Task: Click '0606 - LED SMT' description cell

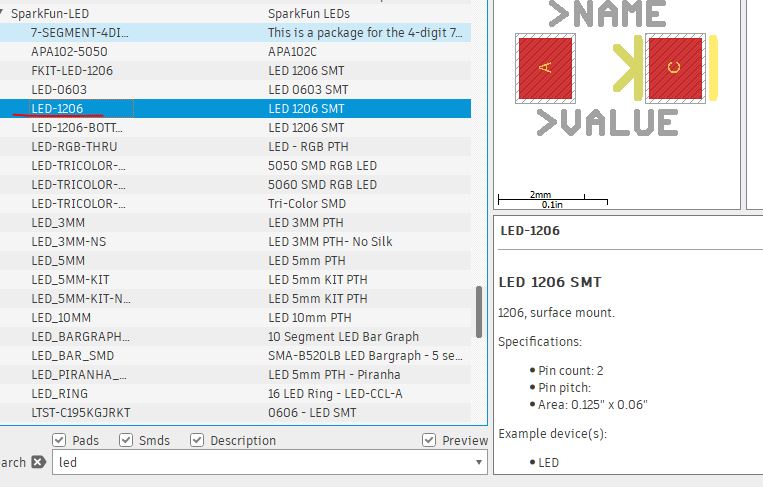Action: click(312, 412)
